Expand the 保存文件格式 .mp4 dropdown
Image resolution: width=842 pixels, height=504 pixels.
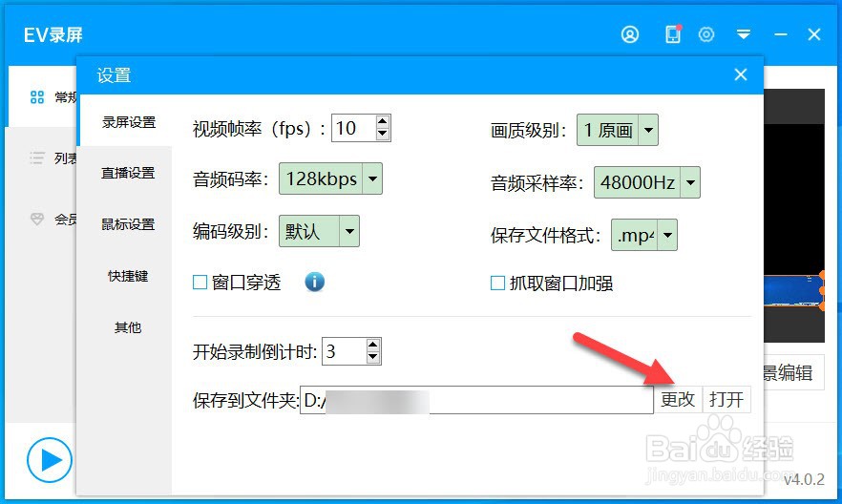pyautogui.click(x=667, y=235)
